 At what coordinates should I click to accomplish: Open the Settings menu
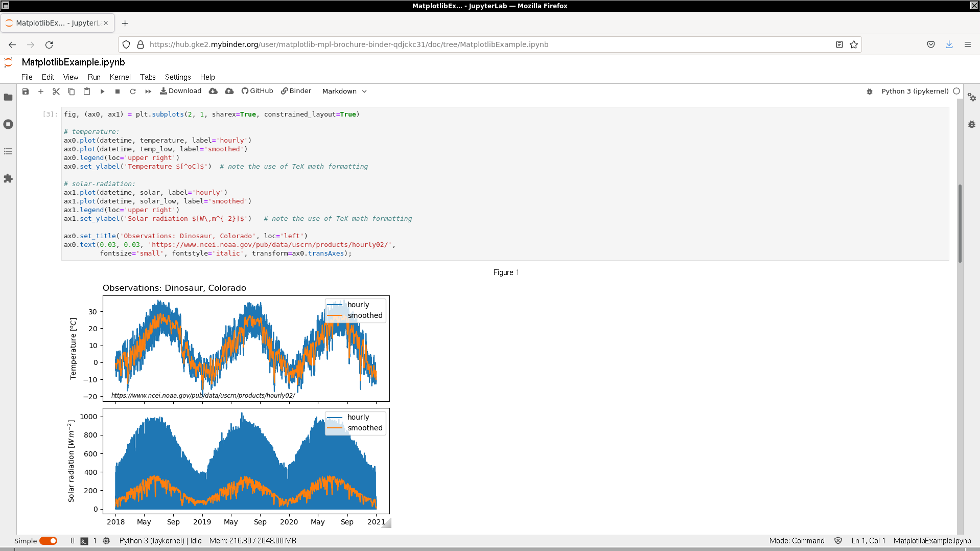(x=177, y=77)
